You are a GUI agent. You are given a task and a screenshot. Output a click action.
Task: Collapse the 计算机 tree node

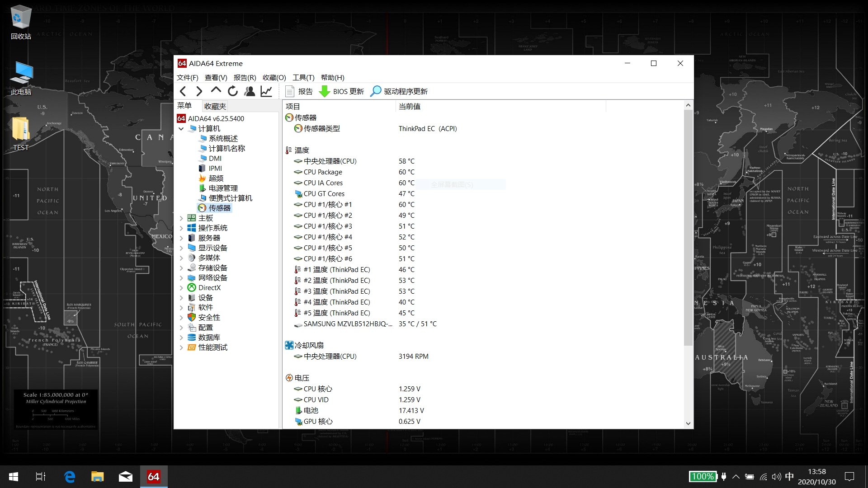(181, 129)
